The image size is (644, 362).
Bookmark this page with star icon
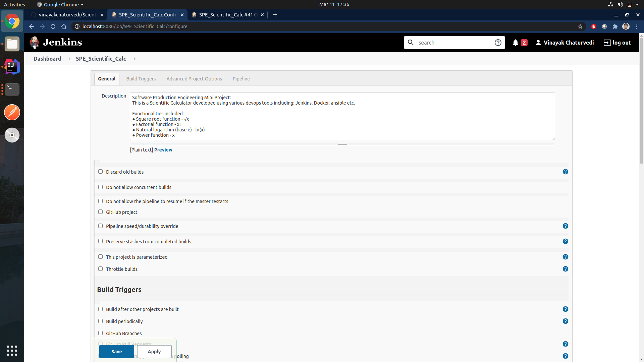[580, 26]
